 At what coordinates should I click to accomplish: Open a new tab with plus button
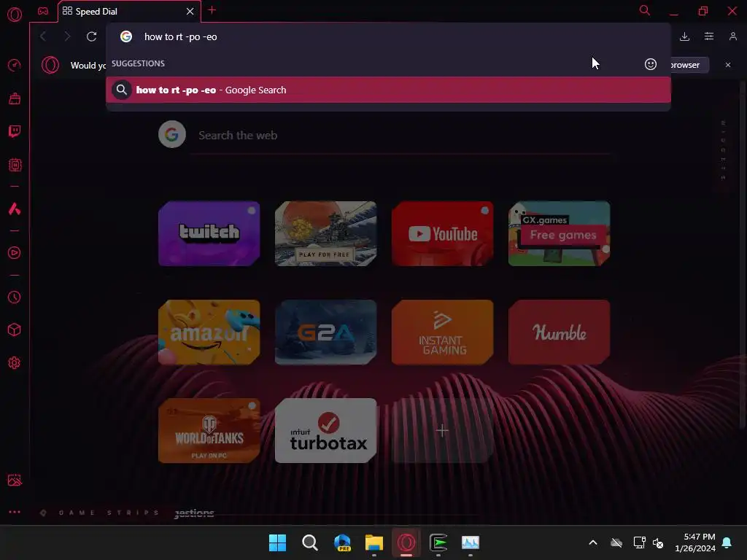[x=212, y=10]
